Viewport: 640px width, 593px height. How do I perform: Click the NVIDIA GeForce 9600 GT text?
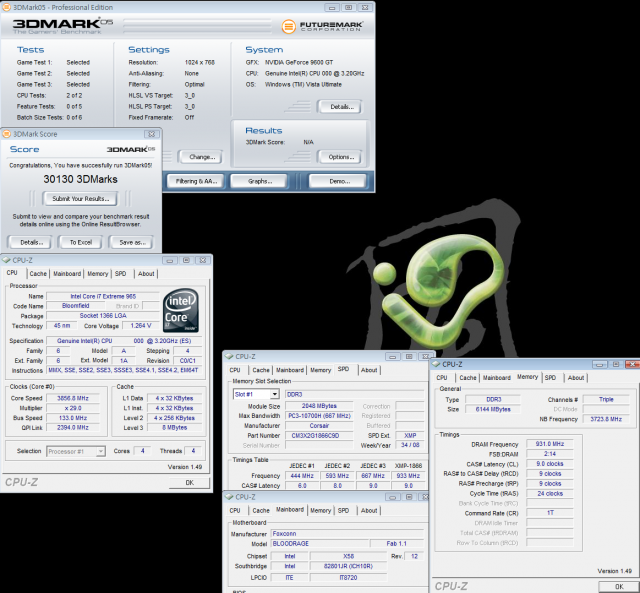coord(299,62)
